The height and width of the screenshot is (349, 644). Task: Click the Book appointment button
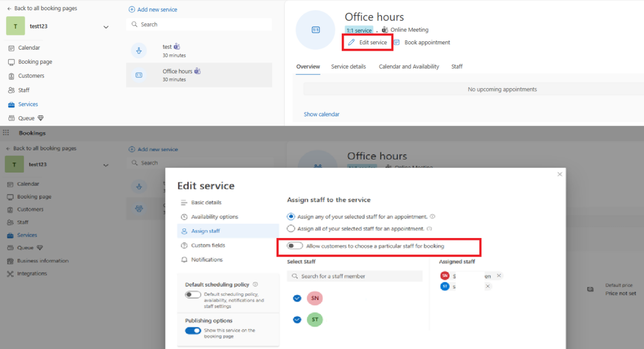(422, 42)
